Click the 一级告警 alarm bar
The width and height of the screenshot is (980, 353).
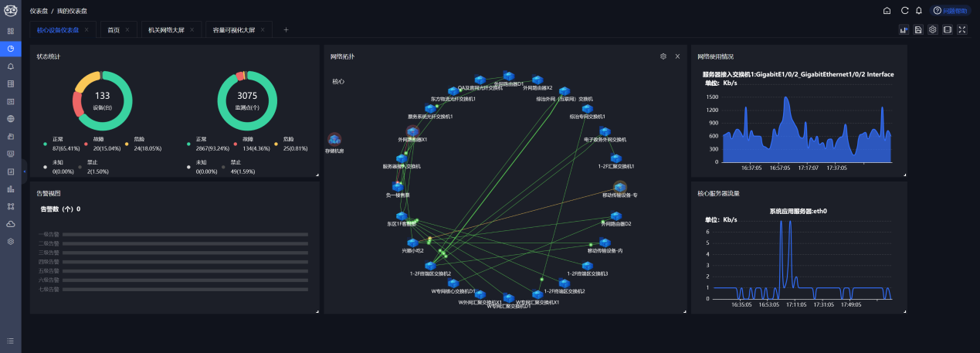[x=184, y=233]
